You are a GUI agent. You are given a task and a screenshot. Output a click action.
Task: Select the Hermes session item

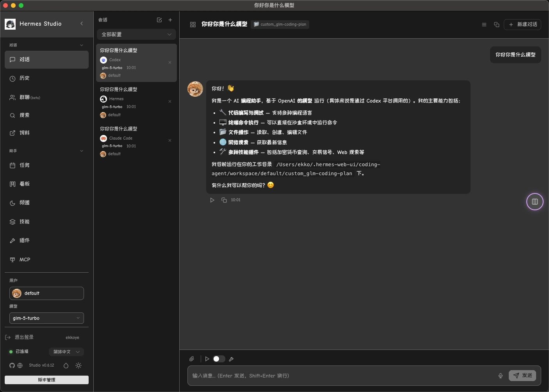[136, 102]
